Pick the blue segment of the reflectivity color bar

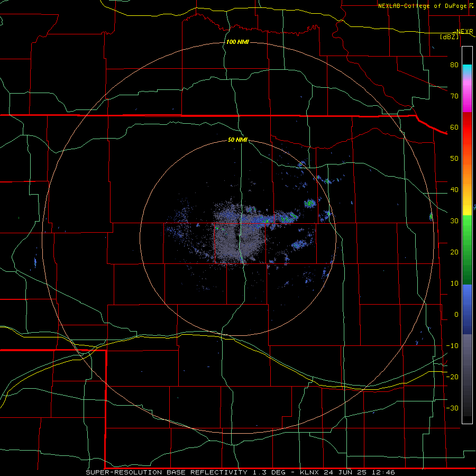[x=467, y=309]
